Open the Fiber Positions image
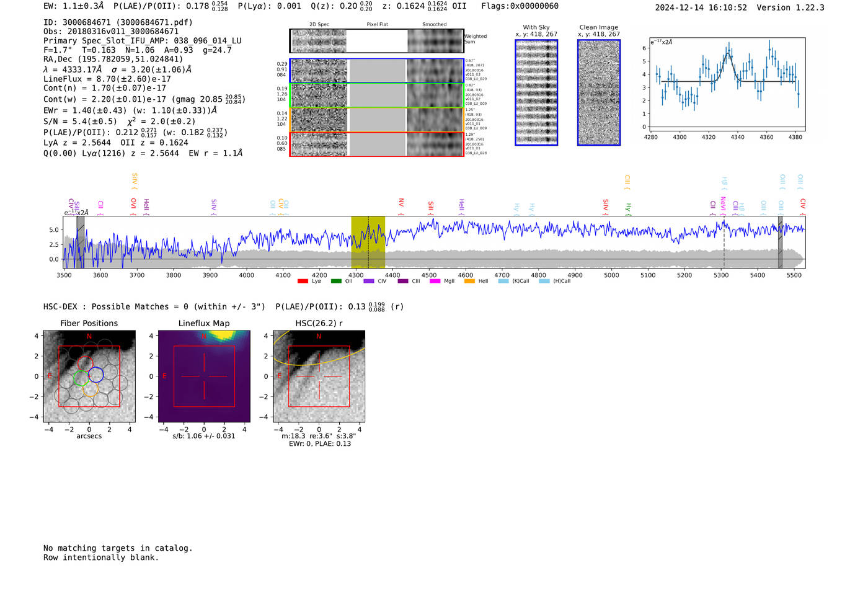The image size is (868, 591). point(89,376)
